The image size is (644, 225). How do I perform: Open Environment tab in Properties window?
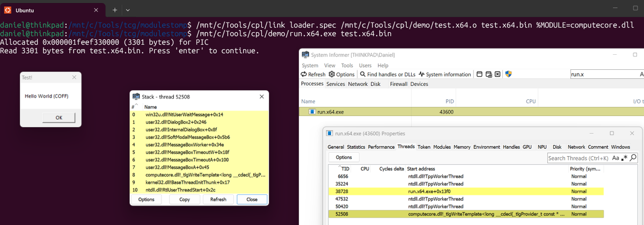487,147
